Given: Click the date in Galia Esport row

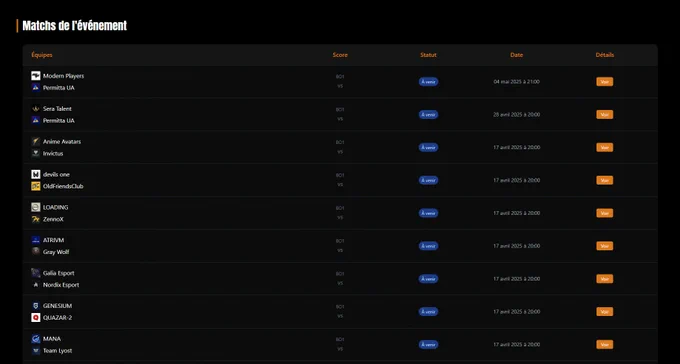Looking at the screenshot, I should coord(517,279).
